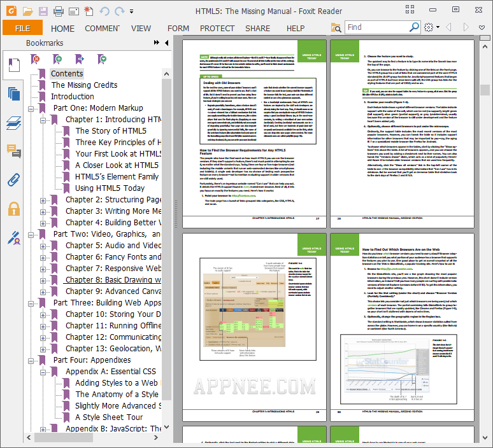
Task: Click Part Four: Appendixes bookmark
Action: click(92, 360)
